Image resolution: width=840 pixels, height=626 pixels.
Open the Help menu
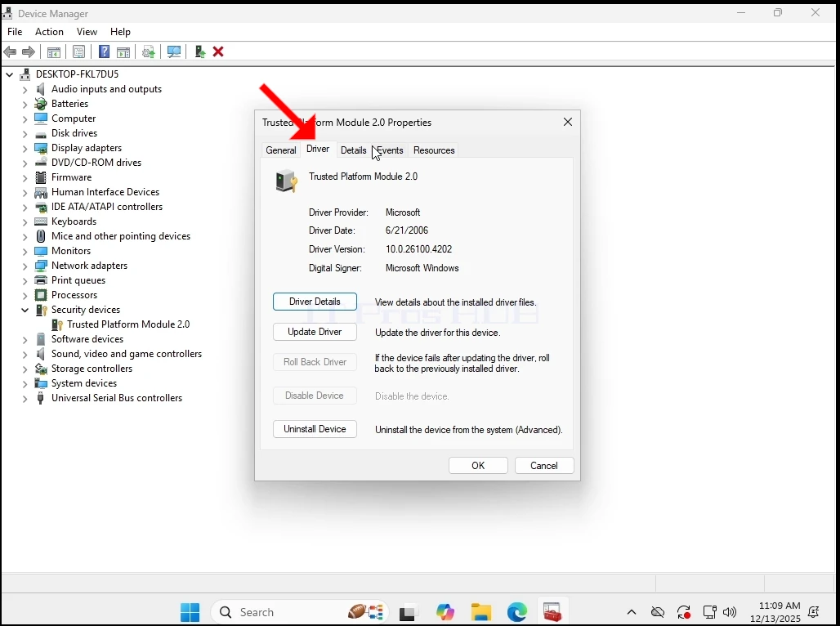coord(120,32)
